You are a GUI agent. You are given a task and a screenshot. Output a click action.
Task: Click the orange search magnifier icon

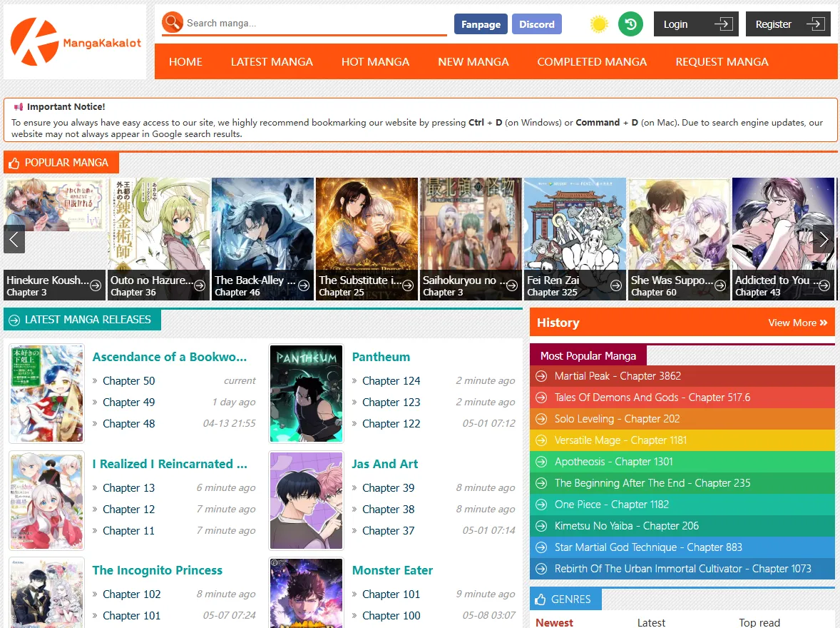173,23
